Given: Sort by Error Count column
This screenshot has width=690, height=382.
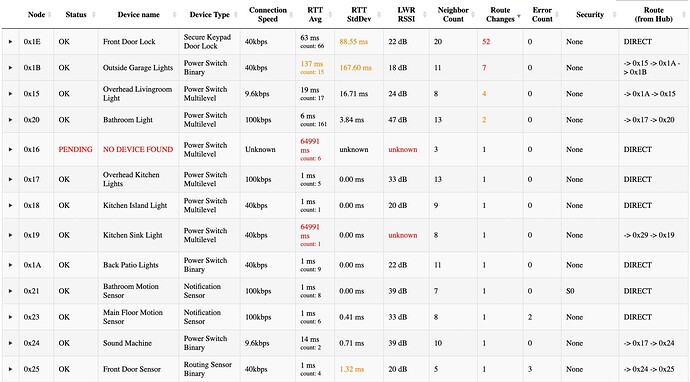Looking at the screenshot, I should [542, 15].
